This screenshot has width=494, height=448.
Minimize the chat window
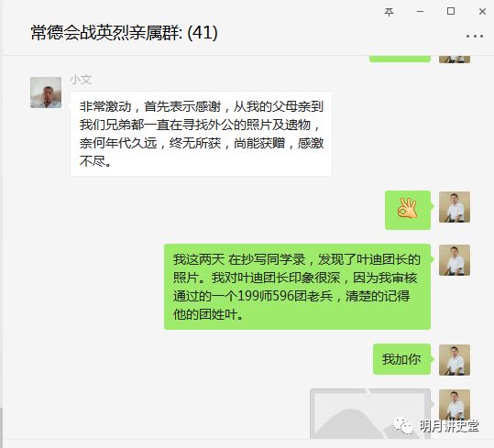pos(420,12)
